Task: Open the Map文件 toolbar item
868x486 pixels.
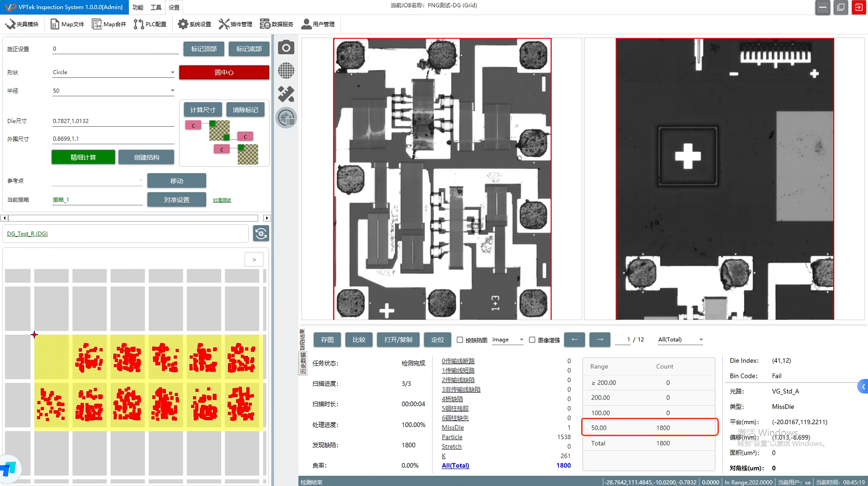Action: 67,24
